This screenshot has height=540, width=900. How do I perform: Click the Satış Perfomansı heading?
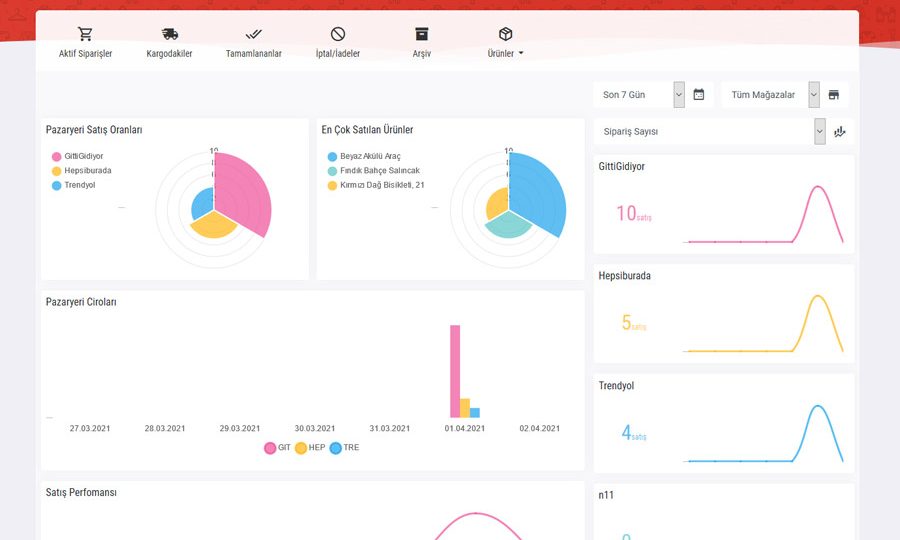click(x=81, y=492)
